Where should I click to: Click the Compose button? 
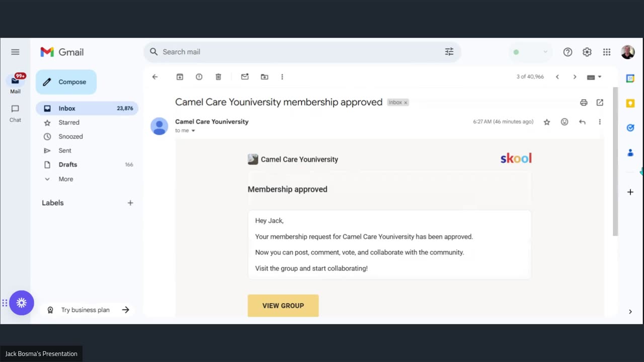(x=66, y=82)
